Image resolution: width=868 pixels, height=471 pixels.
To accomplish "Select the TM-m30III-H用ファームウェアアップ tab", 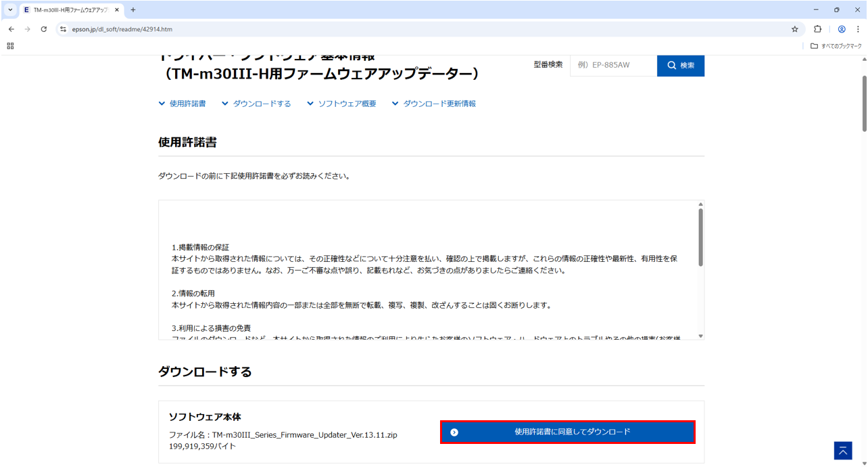I will (71, 10).
